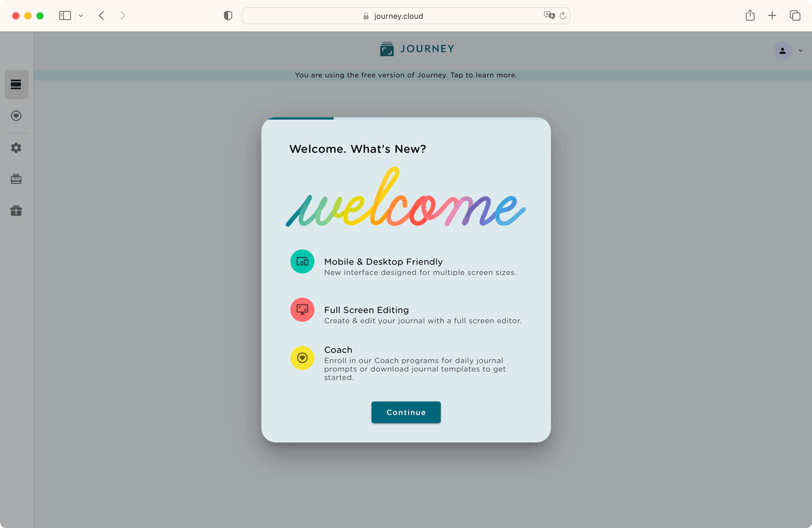
Task: Click the Share button in Safari
Action: pos(750,16)
